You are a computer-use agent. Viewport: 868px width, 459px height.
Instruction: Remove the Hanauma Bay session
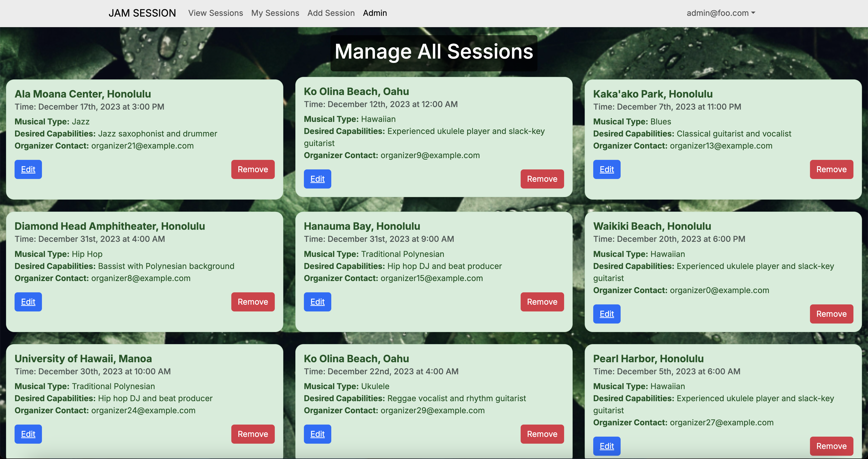pos(542,302)
